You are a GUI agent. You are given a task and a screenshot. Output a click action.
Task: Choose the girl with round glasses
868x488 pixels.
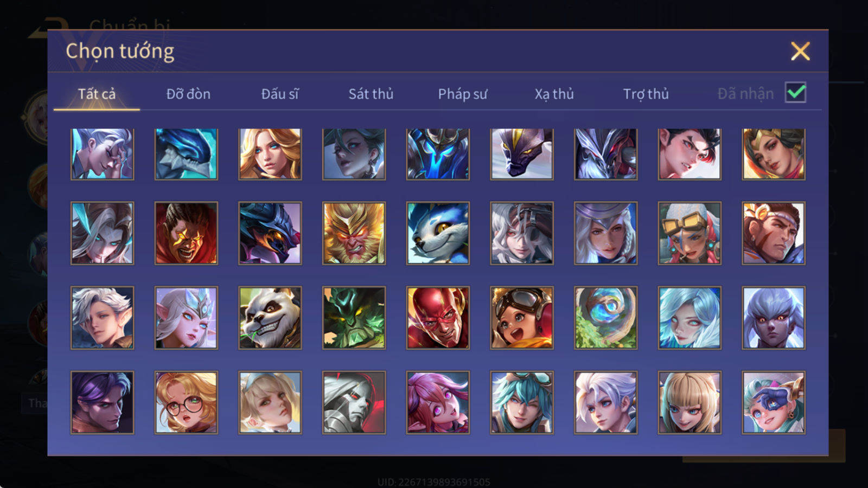coord(186,402)
